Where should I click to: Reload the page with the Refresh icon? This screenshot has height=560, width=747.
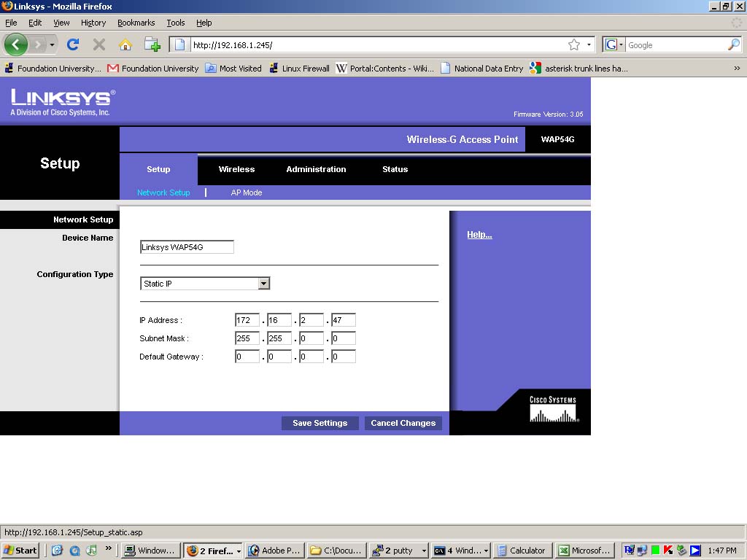(x=73, y=44)
